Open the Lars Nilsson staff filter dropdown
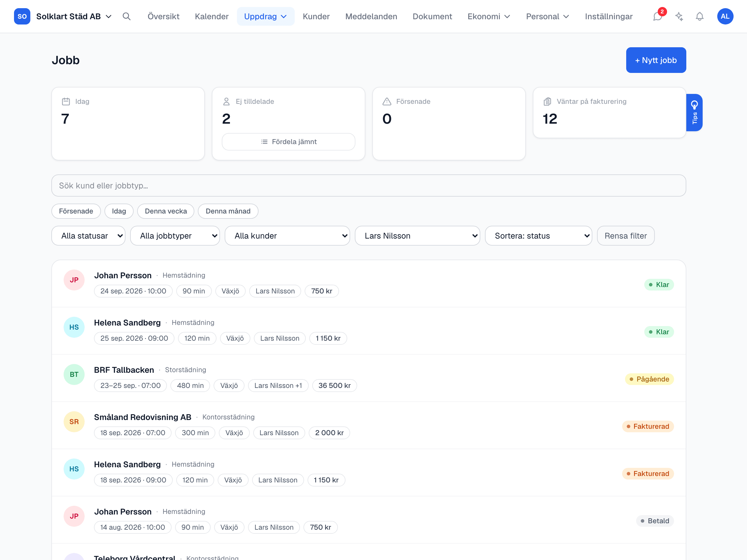 (x=417, y=236)
